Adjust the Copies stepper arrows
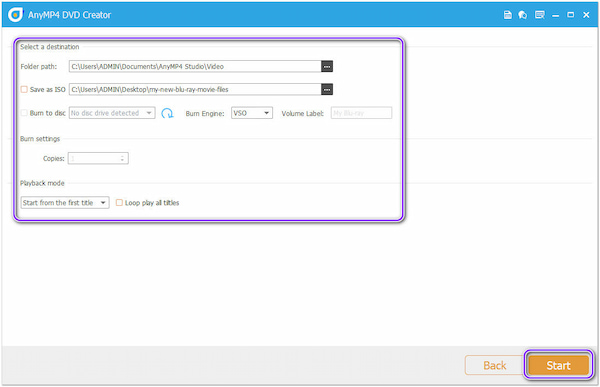The height and width of the screenshot is (387, 600). pyautogui.click(x=122, y=158)
